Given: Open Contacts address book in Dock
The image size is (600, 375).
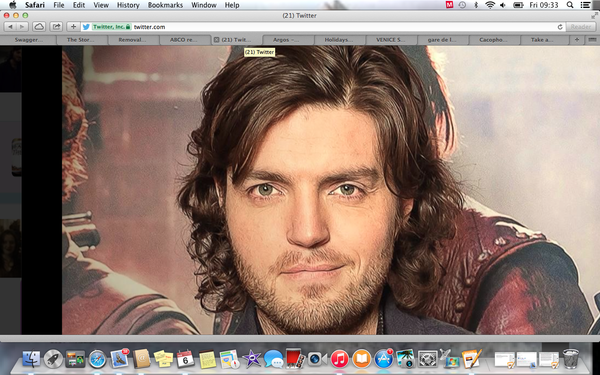Looking at the screenshot, I should click(142, 359).
